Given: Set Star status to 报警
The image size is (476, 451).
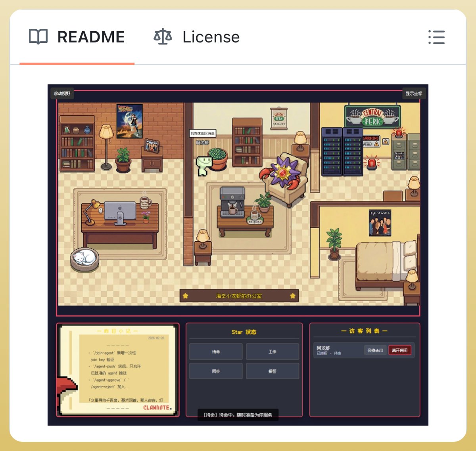Looking at the screenshot, I should click(x=273, y=371).
